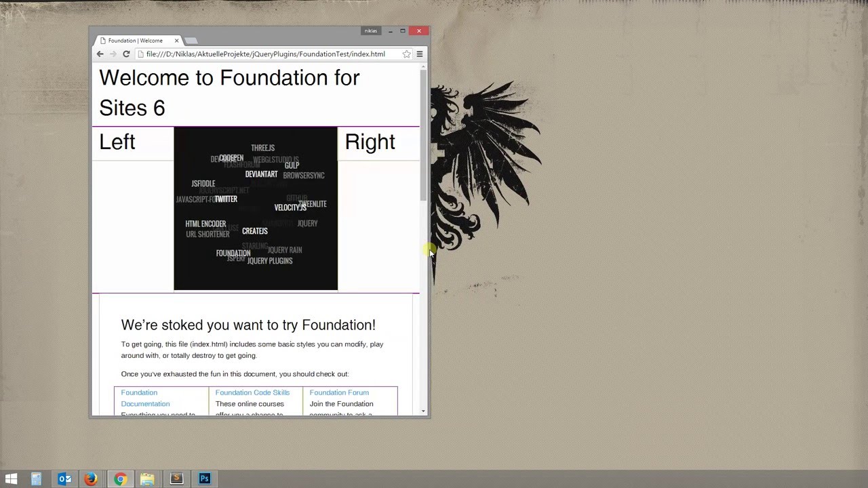
Task: Open the niklas profile switcher
Action: (x=371, y=31)
